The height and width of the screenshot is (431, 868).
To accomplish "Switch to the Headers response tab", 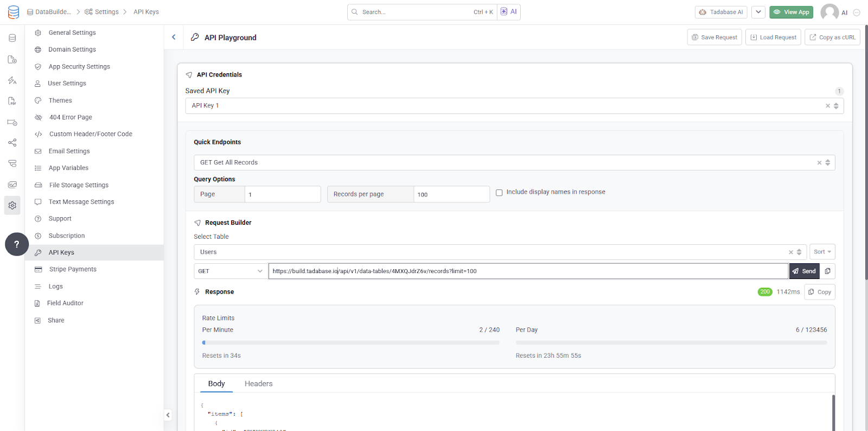I will point(258,384).
